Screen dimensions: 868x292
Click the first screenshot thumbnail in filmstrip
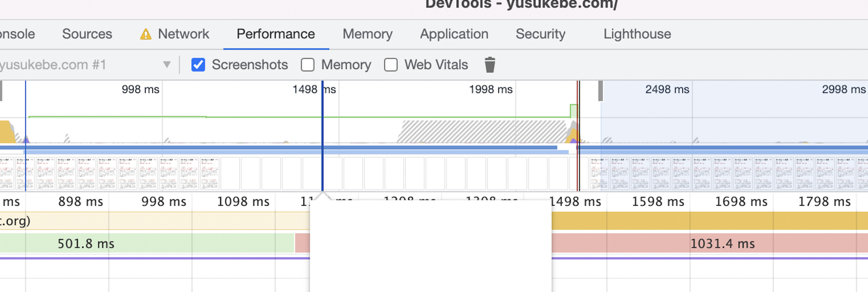(x=7, y=173)
